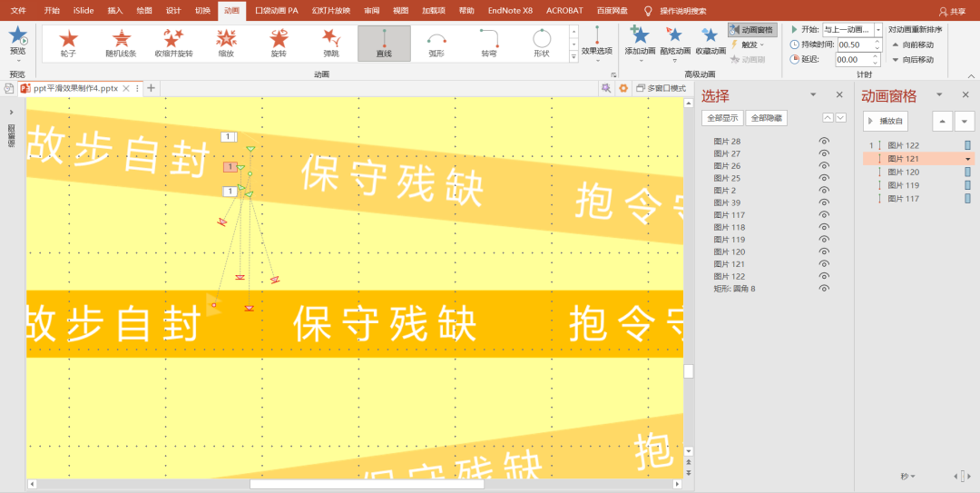Select the 随机线条 animation effect
Viewport: 980px width, 493px height.
(x=122, y=44)
